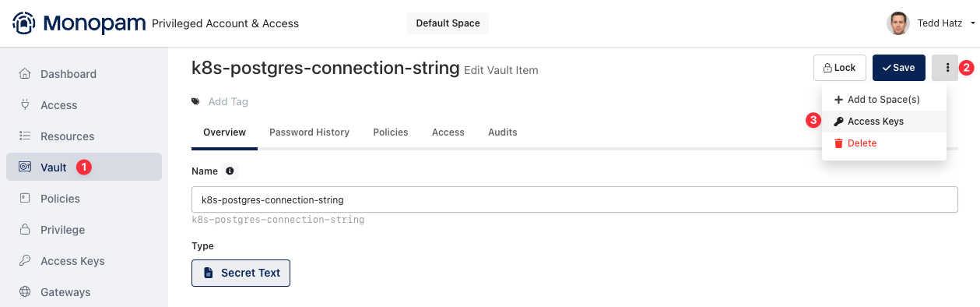The height and width of the screenshot is (307, 980).
Task: Lock the vault item
Action: 840,68
